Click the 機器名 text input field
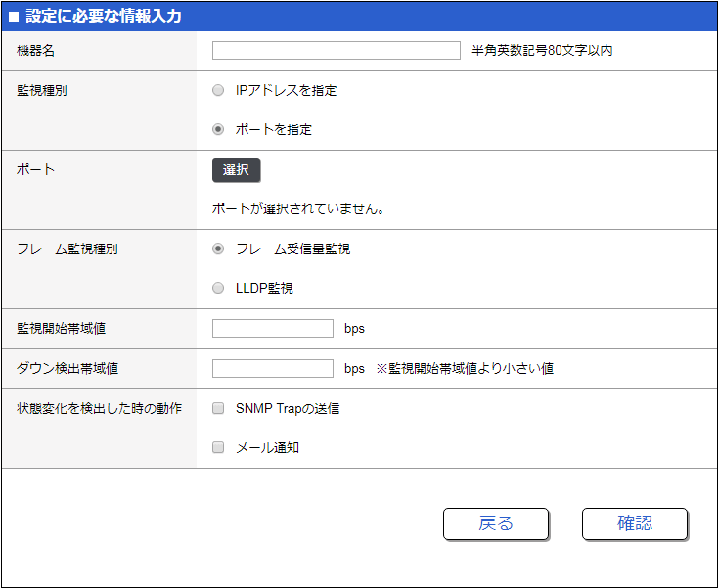The image size is (718, 588). [336, 51]
